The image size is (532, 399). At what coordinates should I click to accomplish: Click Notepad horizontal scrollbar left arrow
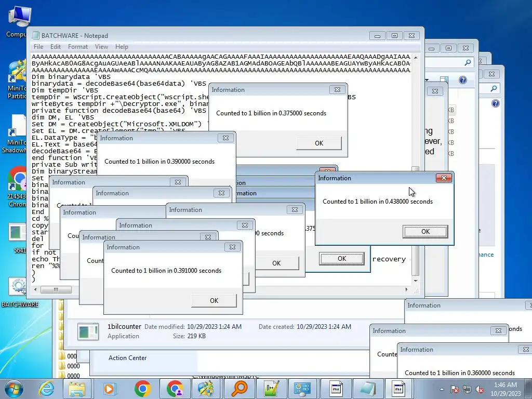click(x=36, y=289)
